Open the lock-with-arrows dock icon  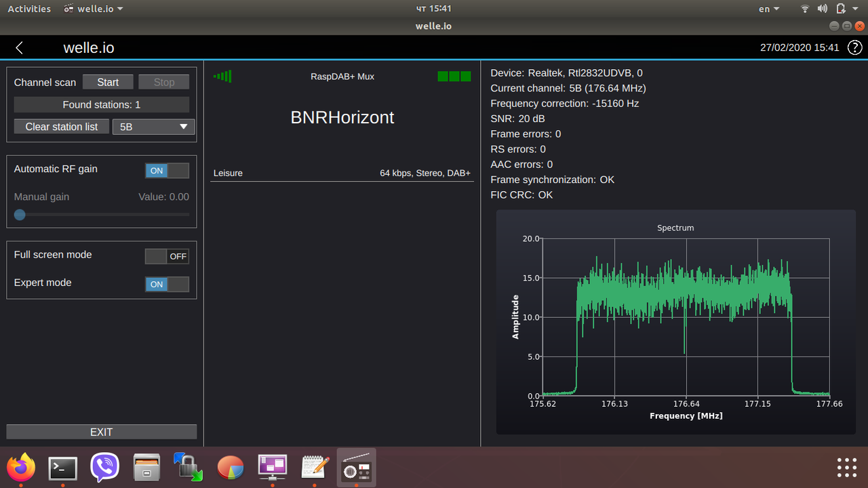[x=189, y=468]
